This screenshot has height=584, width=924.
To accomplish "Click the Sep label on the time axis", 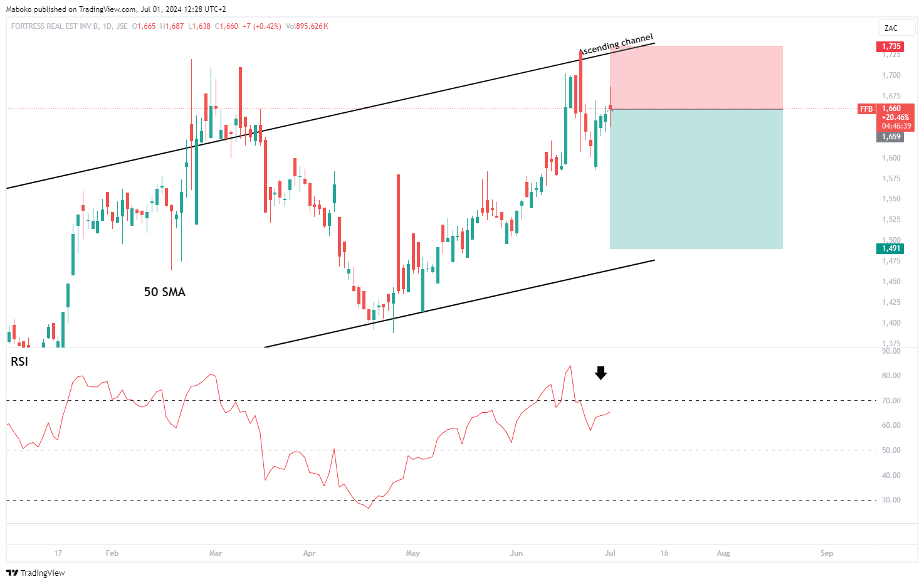I will coord(827,553).
